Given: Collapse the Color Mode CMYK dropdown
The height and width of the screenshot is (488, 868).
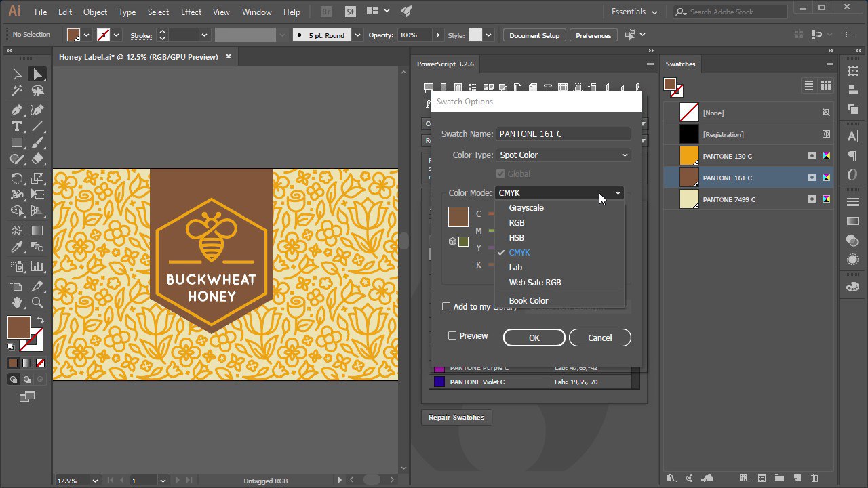Looking at the screenshot, I should click(559, 193).
